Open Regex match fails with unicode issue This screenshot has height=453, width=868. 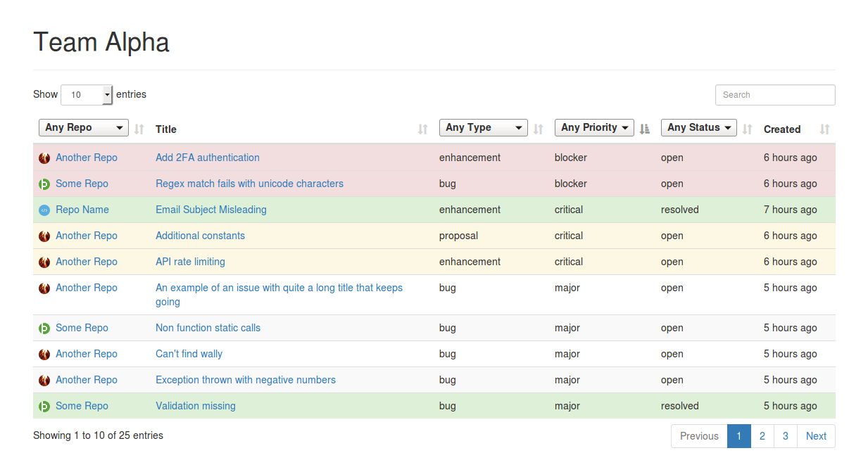(249, 184)
